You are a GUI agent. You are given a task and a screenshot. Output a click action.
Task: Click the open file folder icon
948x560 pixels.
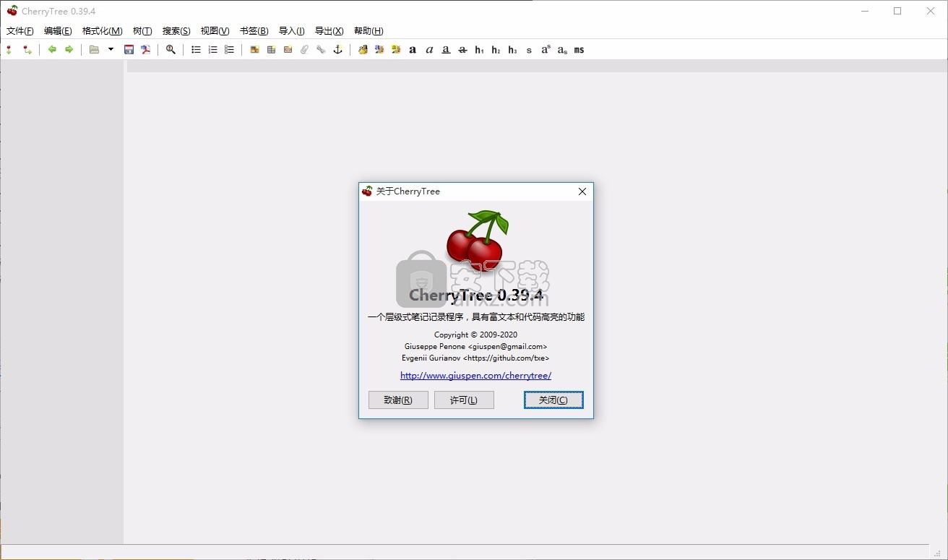[95, 50]
